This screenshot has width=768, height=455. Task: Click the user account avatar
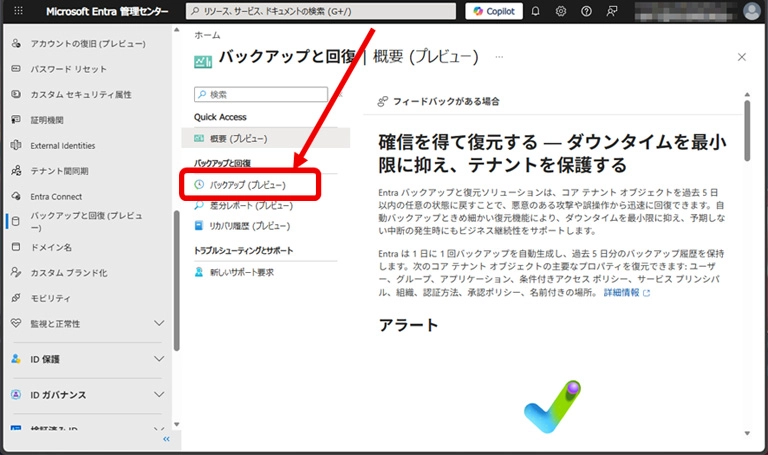coord(751,11)
